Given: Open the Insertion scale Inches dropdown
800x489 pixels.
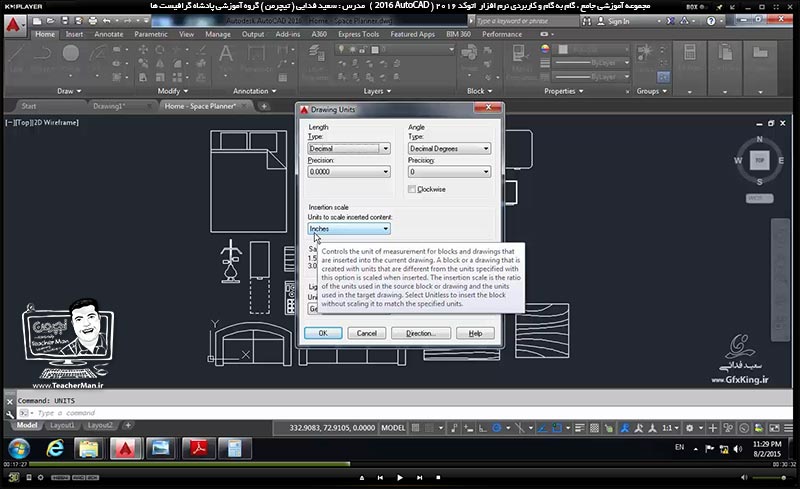Looking at the screenshot, I should pyautogui.click(x=349, y=229).
